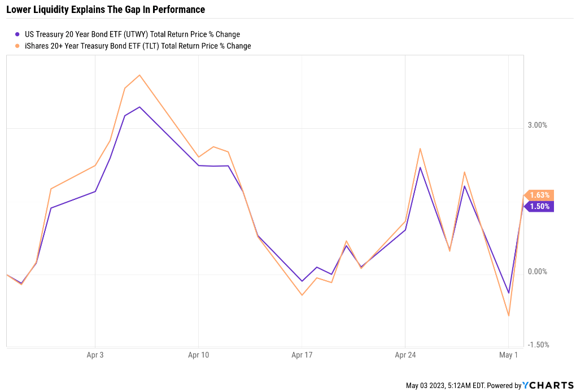Image resolution: width=576 pixels, height=392 pixels.
Task: Click the -1.50% axis label
Action: tap(539, 345)
